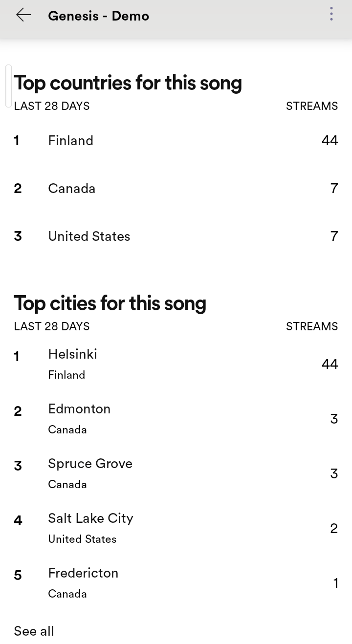The height and width of the screenshot is (644, 352).
Task: Click the scrollbar handle at left edge
Action: pyautogui.click(x=8, y=86)
